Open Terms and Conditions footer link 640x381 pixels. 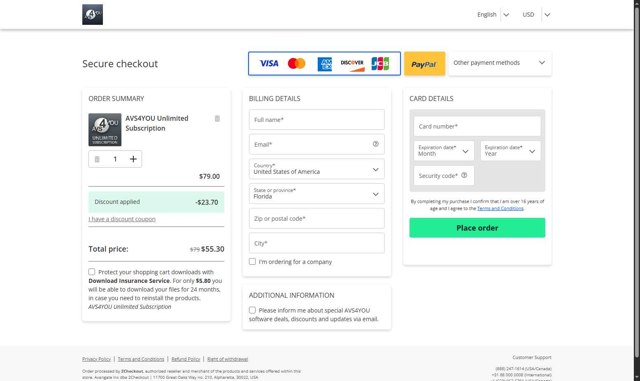point(141,359)
